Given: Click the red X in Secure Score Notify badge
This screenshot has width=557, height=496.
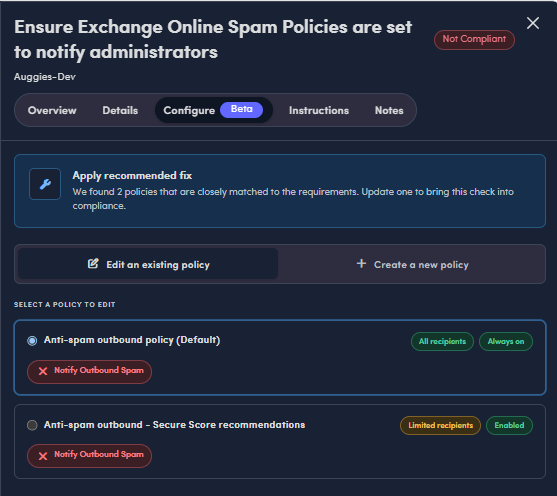Looking at the screenshot, I should (x=43, y=456).
